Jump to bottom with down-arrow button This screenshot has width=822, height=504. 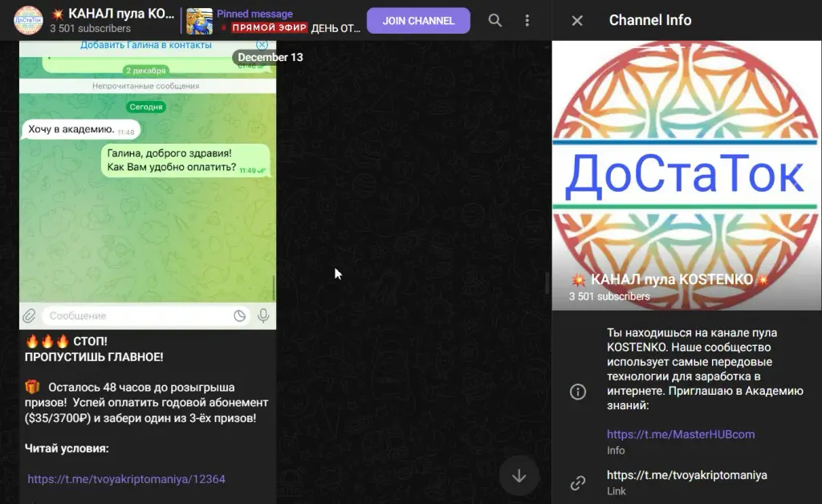click(x=519, y=476)
